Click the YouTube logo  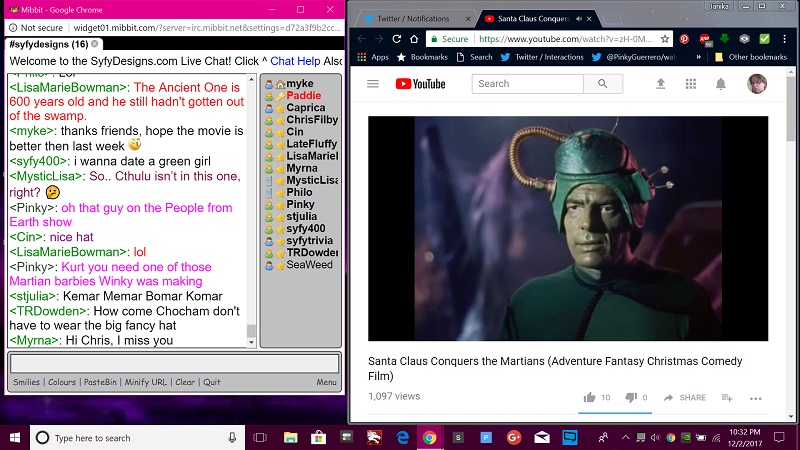click(x=420, y=84)
